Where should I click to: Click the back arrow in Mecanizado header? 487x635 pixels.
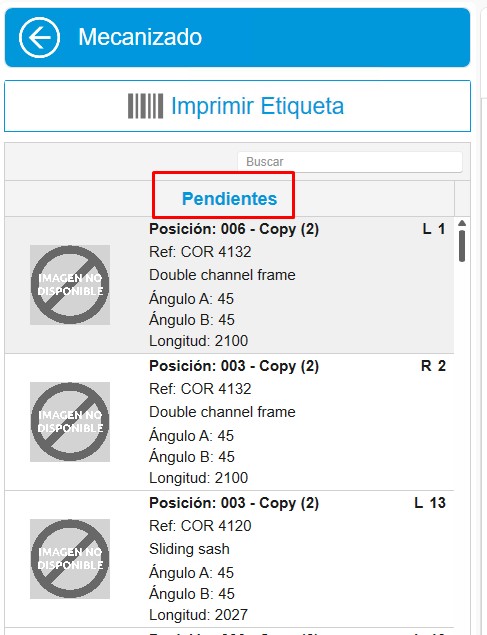[39, 37]
